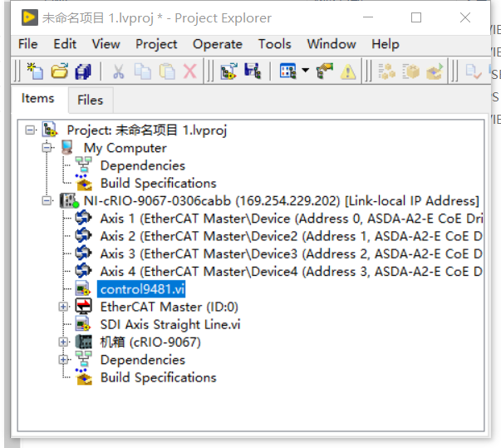Viewport: 501px width, 448px height.
Task: Click the Deploy package arrow icon
Action: 435,71
